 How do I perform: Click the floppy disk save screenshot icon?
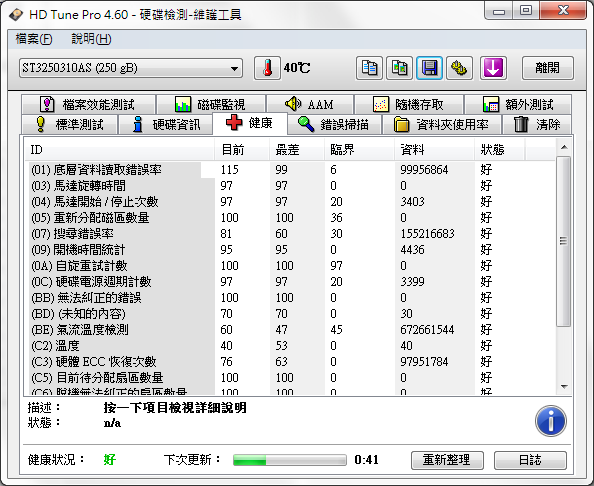[429, 68]
